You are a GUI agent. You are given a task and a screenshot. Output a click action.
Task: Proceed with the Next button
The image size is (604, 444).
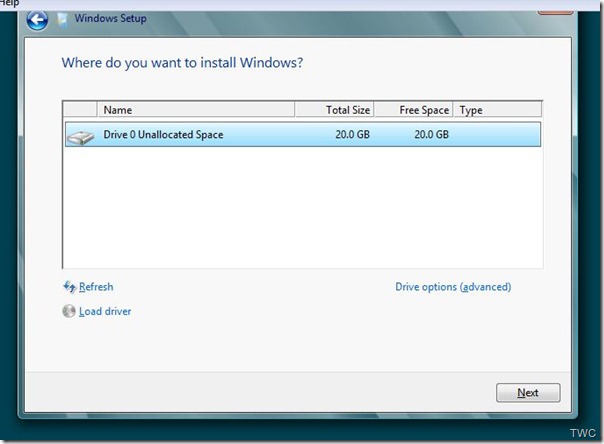(x=528, y=393)
